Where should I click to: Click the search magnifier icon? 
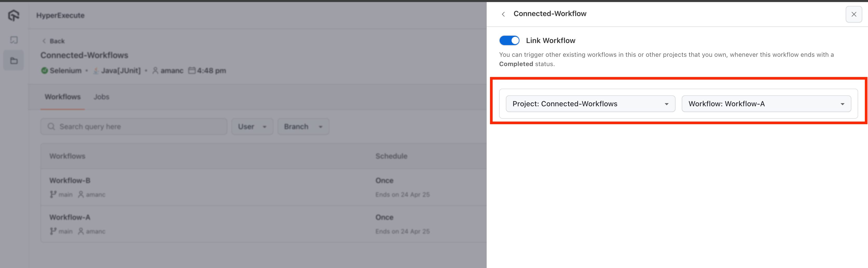click(51, 126)
